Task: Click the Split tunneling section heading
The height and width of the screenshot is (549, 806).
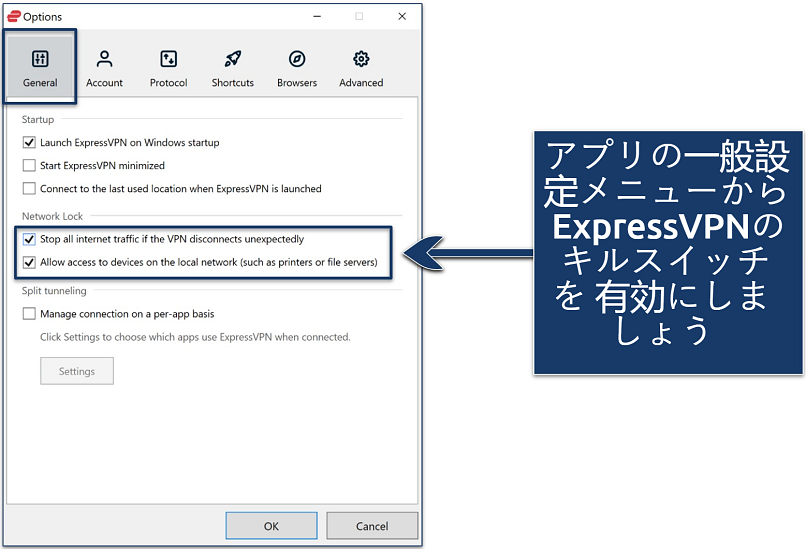Action: 54,291
